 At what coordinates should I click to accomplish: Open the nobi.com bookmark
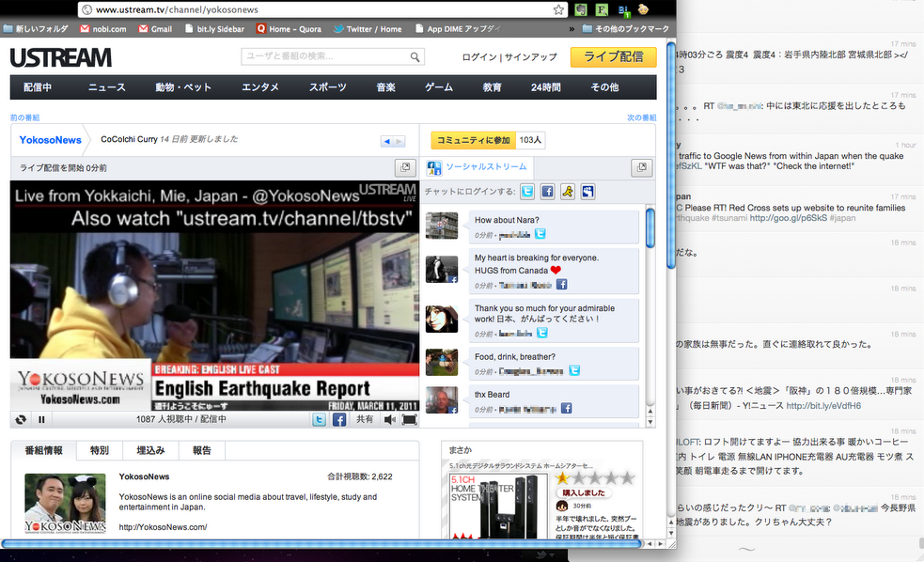pos(103,29)
